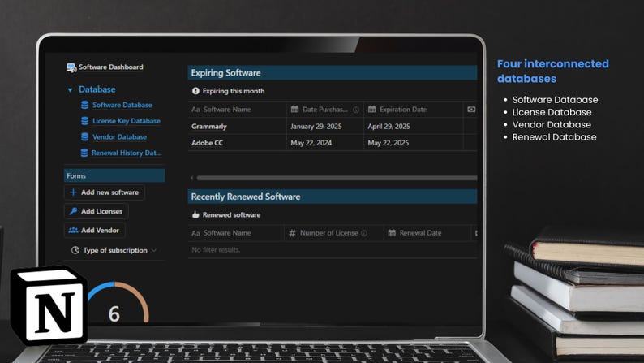Click the info icon on Number of License column

[x=364, y=233]
